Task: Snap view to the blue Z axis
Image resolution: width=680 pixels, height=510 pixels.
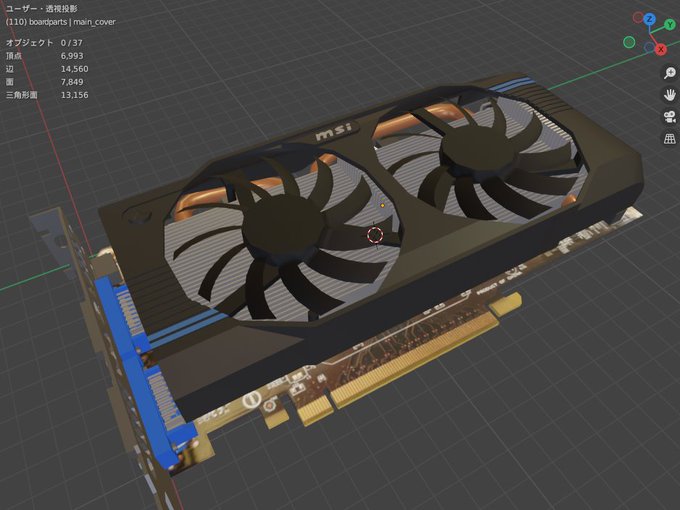Action: click(649, 20)
